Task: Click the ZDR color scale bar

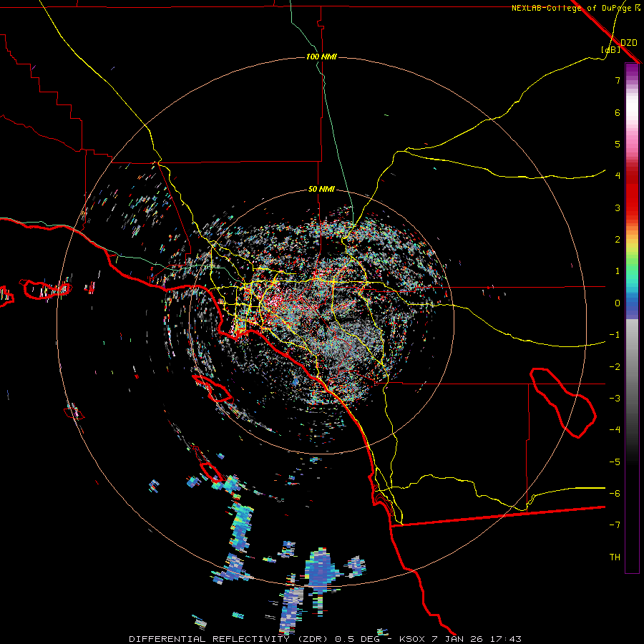Action: tap(632, 318)
